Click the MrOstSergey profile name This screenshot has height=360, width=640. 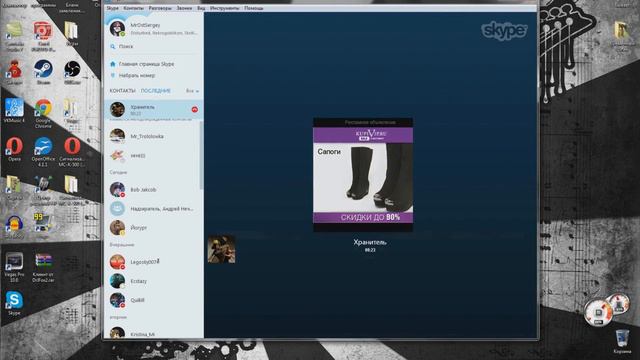point(145,25)
